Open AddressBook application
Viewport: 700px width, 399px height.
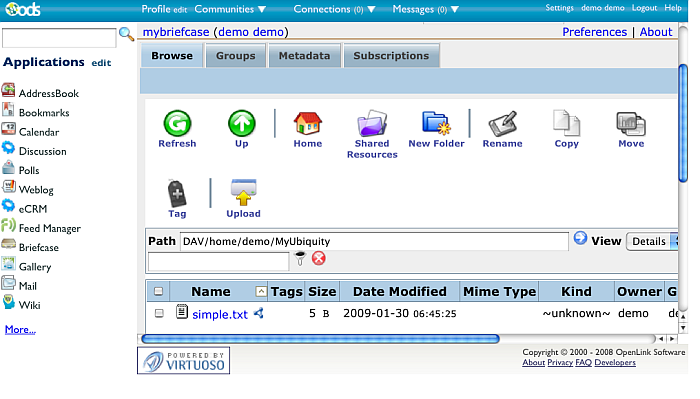coord(49,93)
